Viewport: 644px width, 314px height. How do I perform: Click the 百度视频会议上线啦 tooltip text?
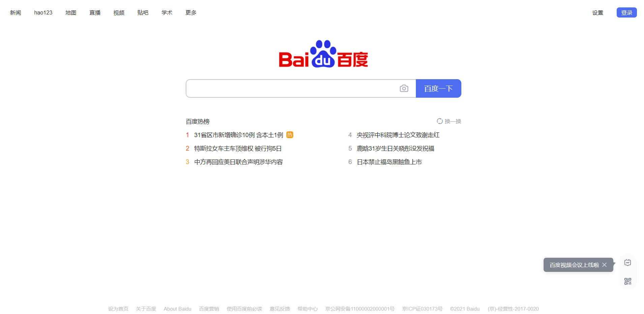[x=574, y=265]
